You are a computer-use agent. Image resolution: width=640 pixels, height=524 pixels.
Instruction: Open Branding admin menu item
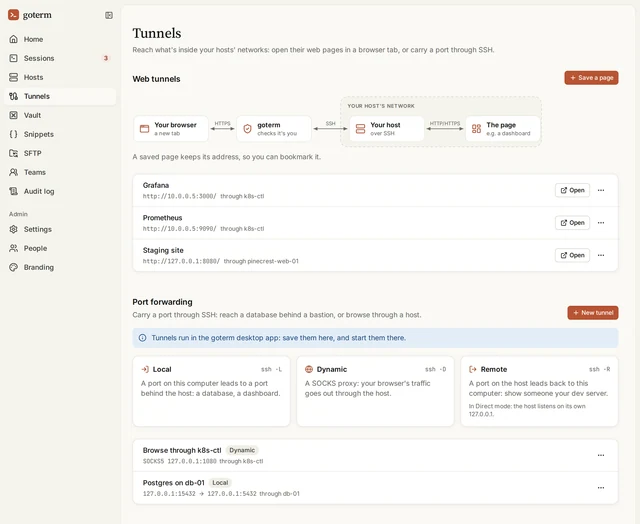(60, 267)
